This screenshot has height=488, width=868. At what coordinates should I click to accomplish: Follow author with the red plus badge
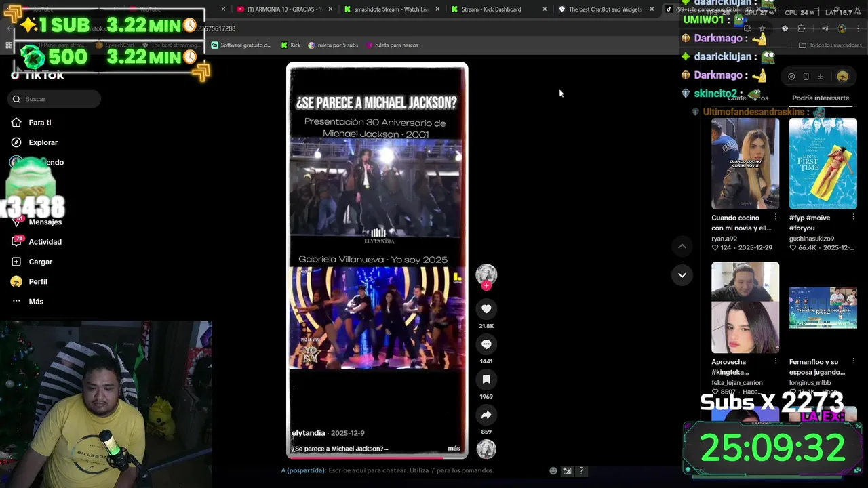point(486,285)
